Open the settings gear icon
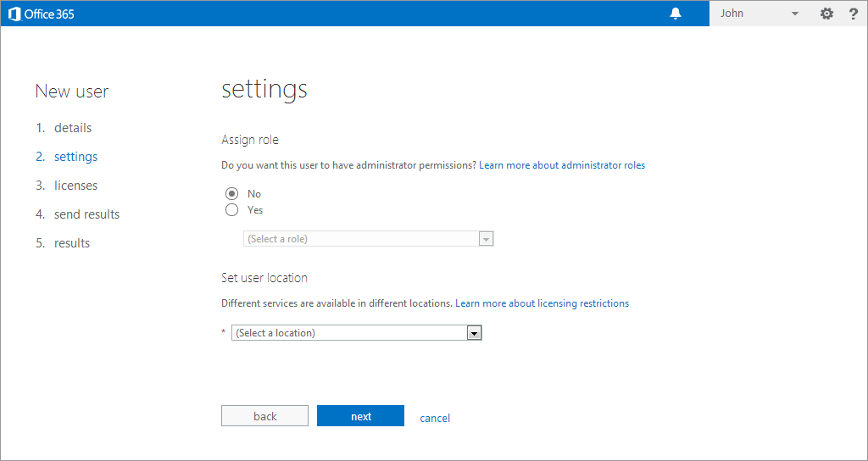 [826, 14]
